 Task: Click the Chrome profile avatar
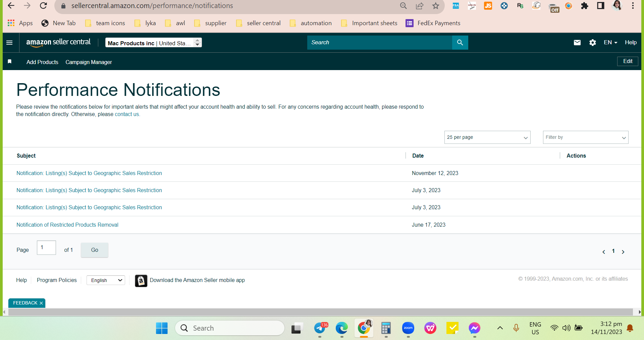click(x=617, y=5)
